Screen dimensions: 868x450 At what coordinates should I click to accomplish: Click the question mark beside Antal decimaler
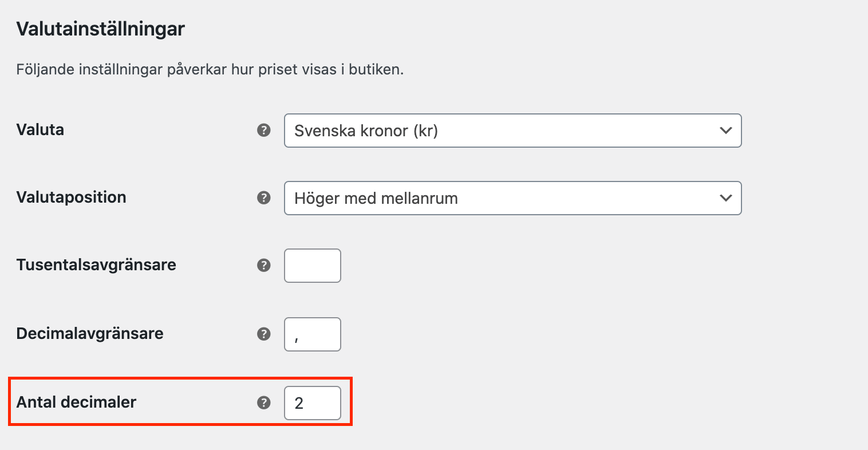(263, 402)
